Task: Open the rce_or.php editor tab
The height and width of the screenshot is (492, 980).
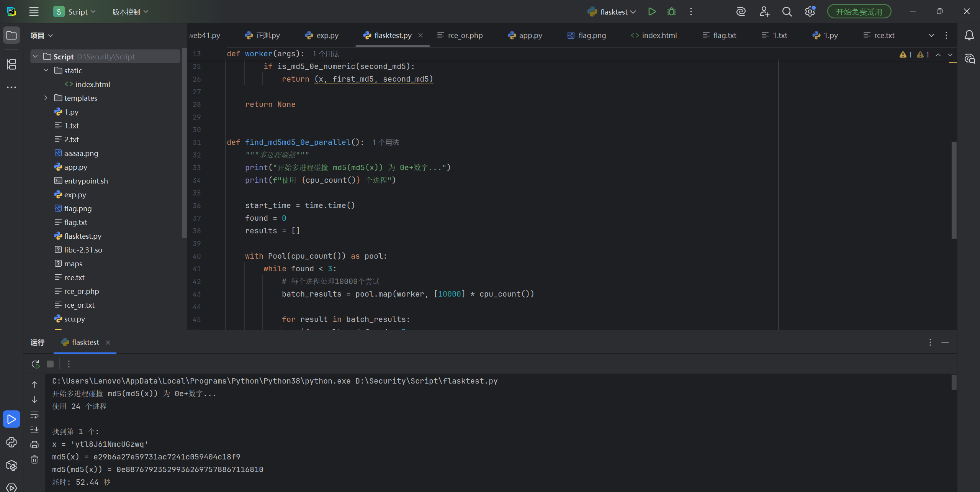Action: pos(465,36)
